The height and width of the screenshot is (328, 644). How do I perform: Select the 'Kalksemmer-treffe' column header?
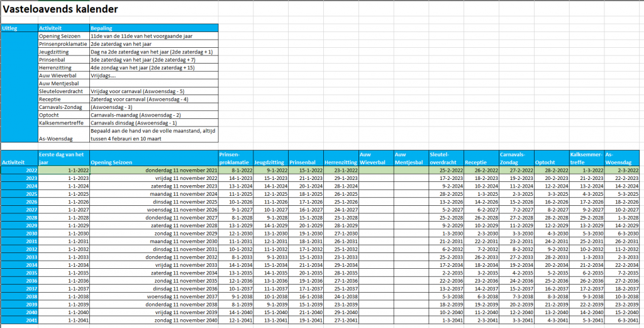[x=587, y=158]
